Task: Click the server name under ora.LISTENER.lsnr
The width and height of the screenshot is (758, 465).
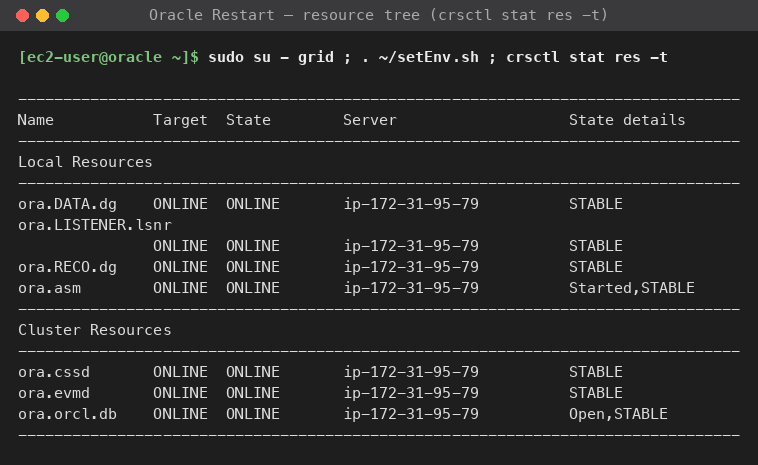Action: click(x=411, y=246)
